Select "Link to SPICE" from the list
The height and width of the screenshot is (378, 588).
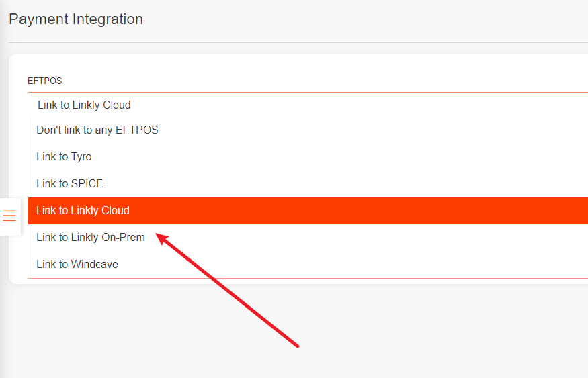click(70, 183)
